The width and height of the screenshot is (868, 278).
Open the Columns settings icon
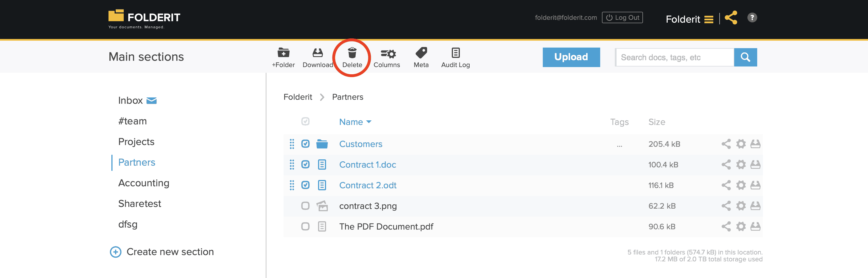pyautogui.click(x=388, y=54)
